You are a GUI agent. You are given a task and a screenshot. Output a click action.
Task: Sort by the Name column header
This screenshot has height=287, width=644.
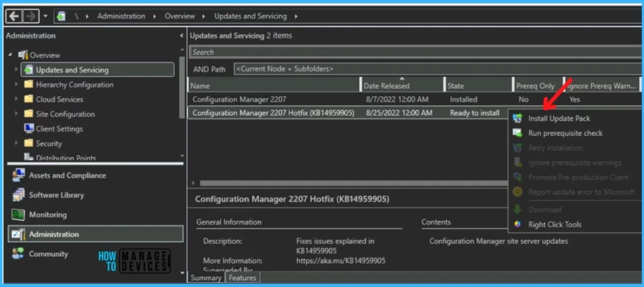pyautogui.click(x=274, y=86)
